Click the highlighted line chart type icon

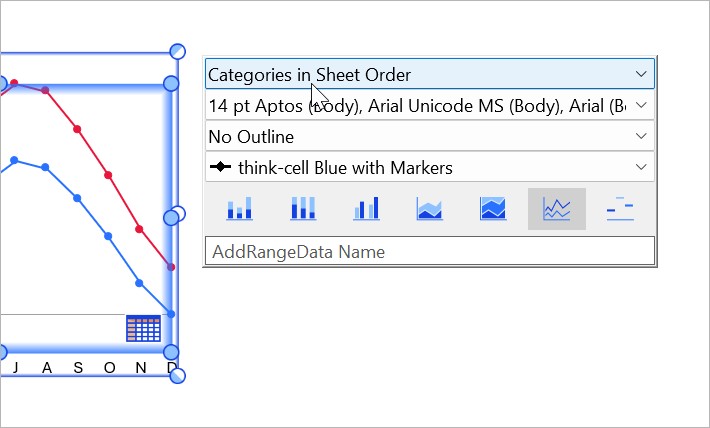tap(556, 208)
